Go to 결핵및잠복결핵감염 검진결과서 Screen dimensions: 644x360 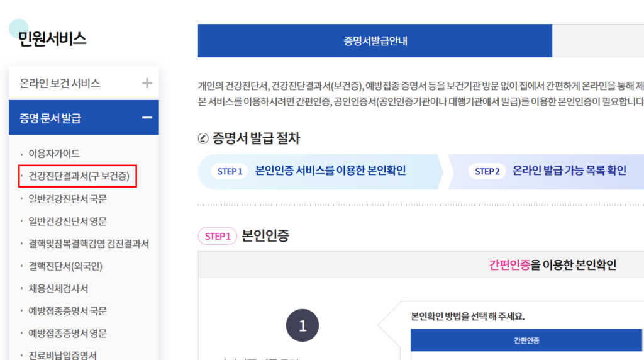coord(89,244)
